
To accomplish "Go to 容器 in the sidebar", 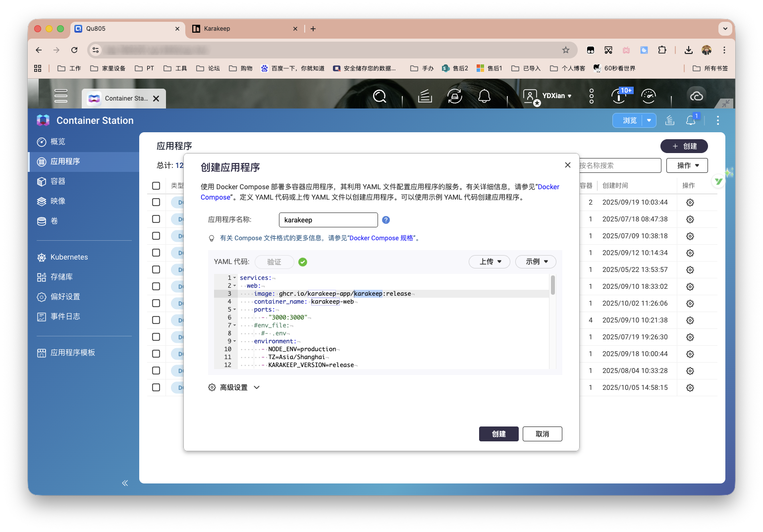I will (58, 181).
